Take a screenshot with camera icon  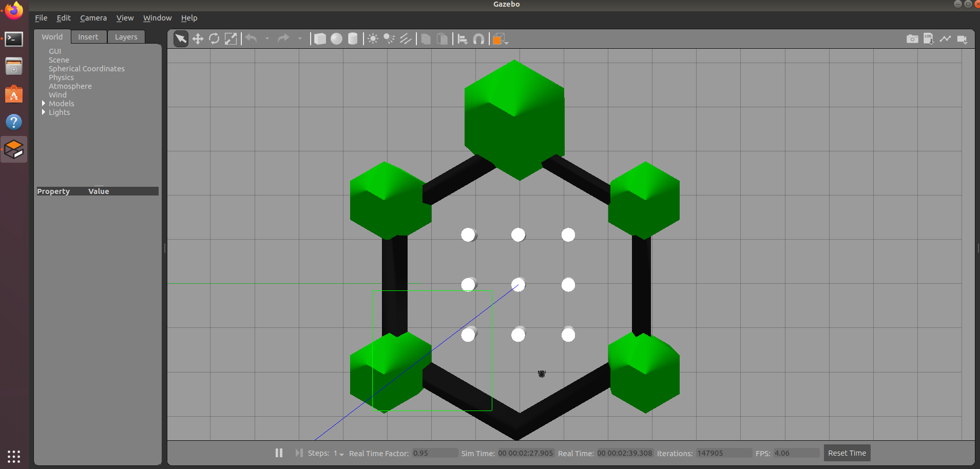912,39
